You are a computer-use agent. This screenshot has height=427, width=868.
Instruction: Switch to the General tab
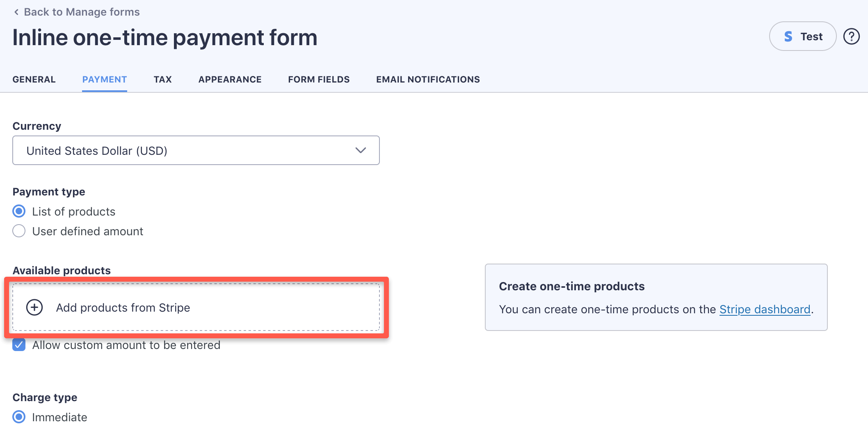[34, 79]
